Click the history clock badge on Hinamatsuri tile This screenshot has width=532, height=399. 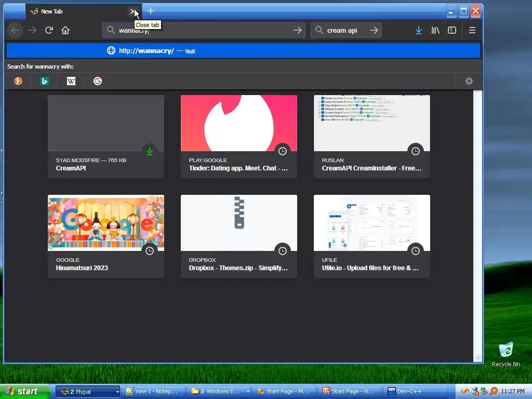click(150, 251)
